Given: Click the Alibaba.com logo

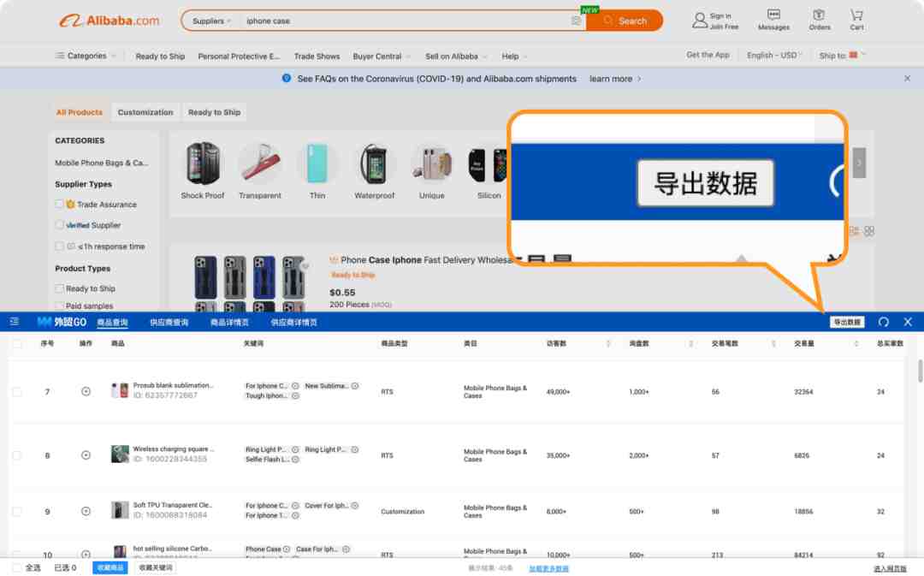Looking at the screenshot, I should click(109, 21).
